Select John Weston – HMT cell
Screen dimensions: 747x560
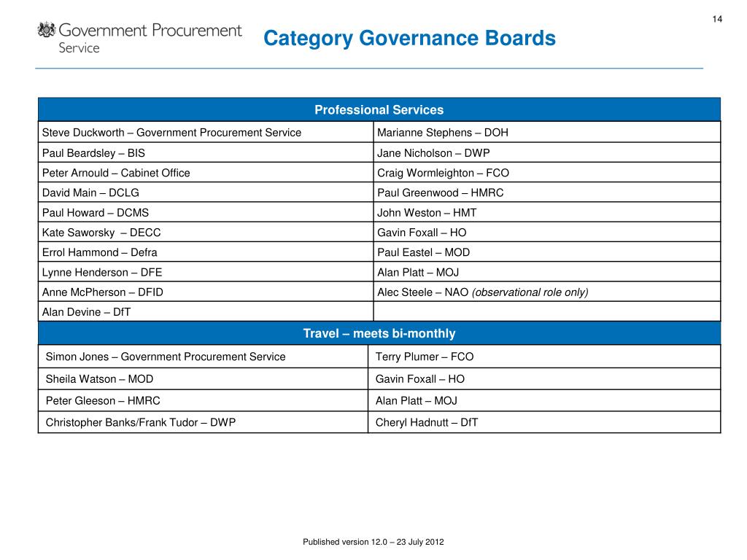(x=547, y=212)
